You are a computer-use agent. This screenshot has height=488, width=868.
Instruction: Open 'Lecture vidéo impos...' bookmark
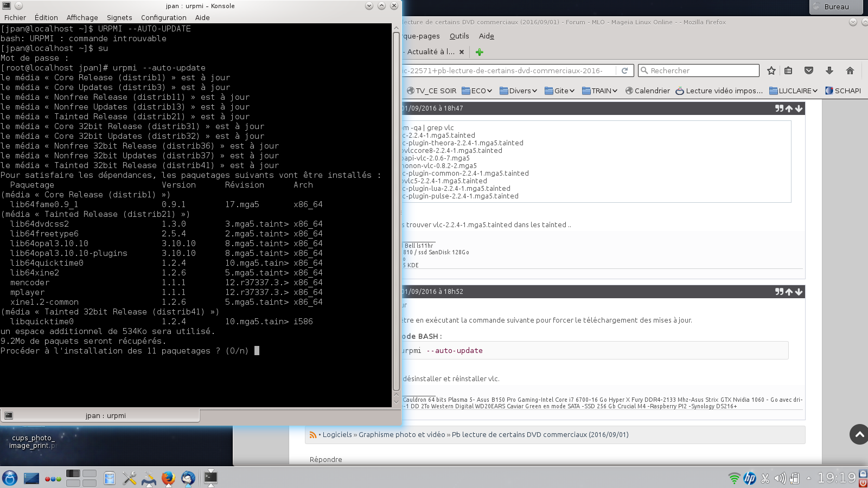point(719,91)
